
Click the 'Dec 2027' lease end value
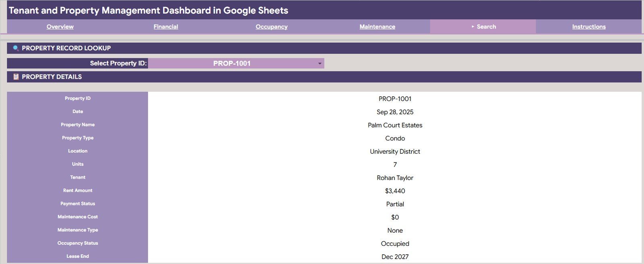tap(395, 257)
